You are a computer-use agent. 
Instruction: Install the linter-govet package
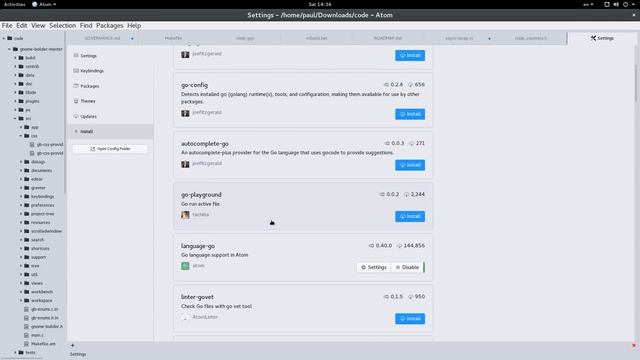click(x=410, y=318)
